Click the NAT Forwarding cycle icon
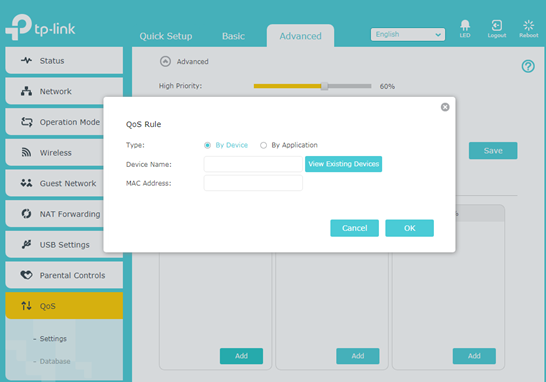The width and height of the screenshot is (546, 382). 26,213
